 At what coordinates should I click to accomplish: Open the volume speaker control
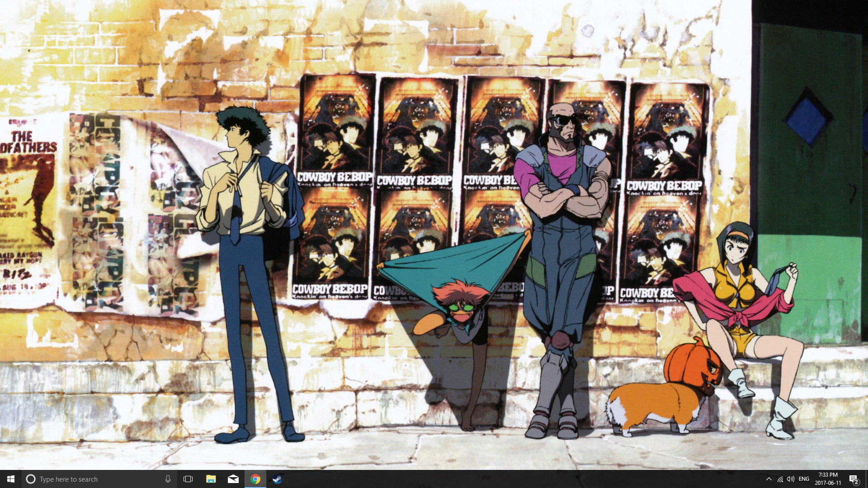coord(791,479)
